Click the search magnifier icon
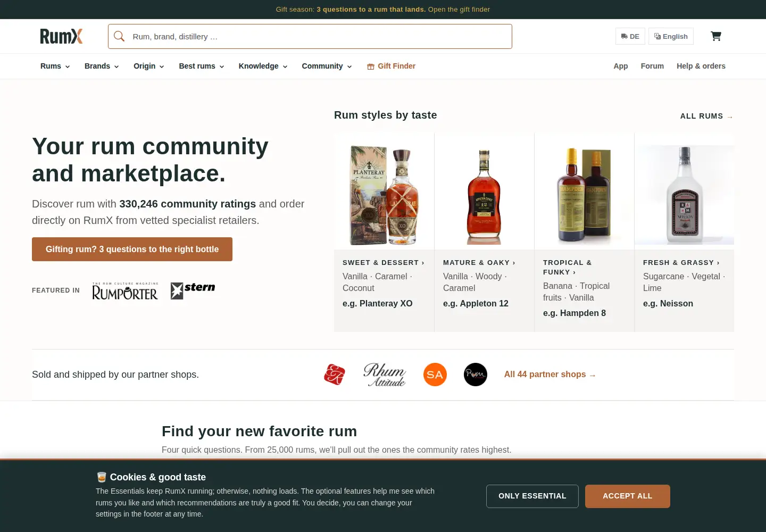 (x=119, y=36)
